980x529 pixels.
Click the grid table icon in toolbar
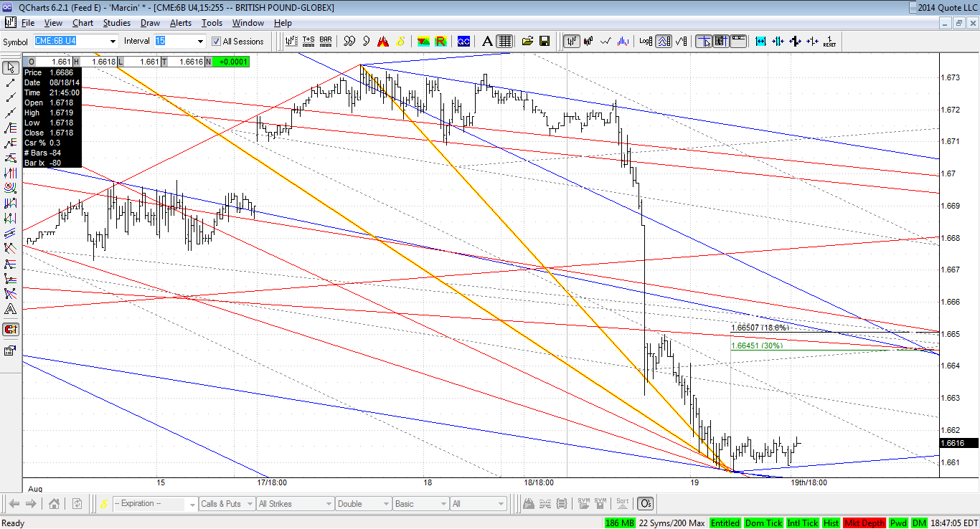pos(504,41)
